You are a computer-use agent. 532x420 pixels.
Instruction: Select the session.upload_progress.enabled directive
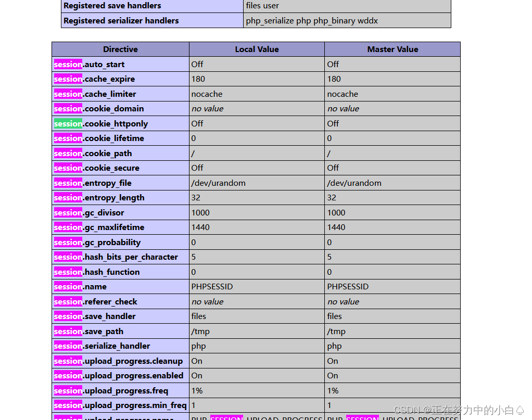coord(120,376)
